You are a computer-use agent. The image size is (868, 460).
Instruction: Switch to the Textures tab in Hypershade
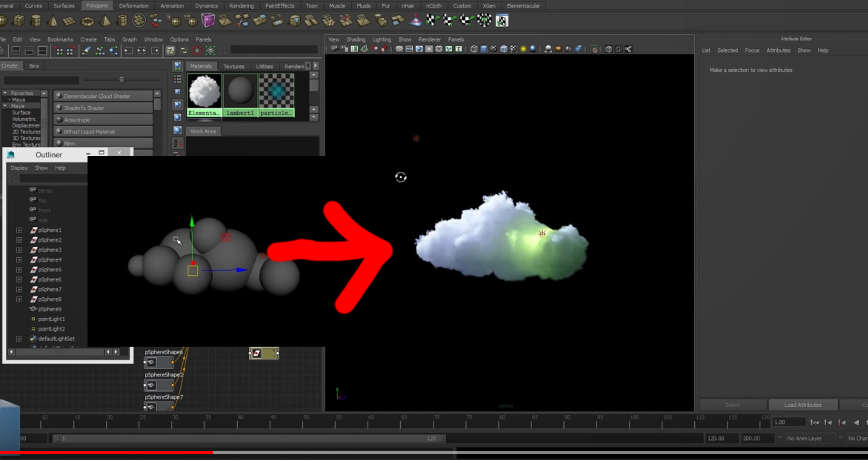click(234, 66)
